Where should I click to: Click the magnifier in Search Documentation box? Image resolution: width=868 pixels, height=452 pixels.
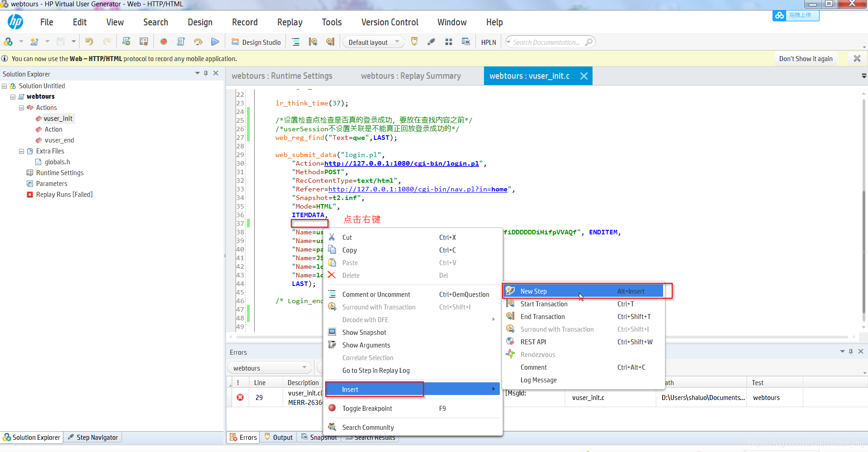pyautogui.click(x=588, y=42)
